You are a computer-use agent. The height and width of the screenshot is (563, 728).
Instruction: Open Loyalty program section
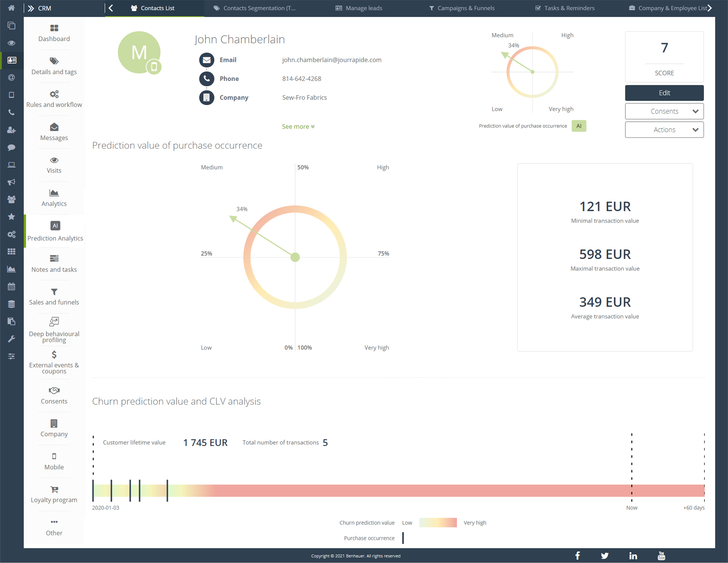click(54, 494)
